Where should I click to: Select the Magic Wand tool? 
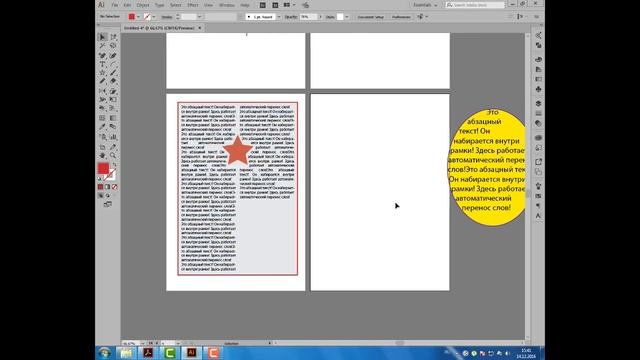[102, 46]
